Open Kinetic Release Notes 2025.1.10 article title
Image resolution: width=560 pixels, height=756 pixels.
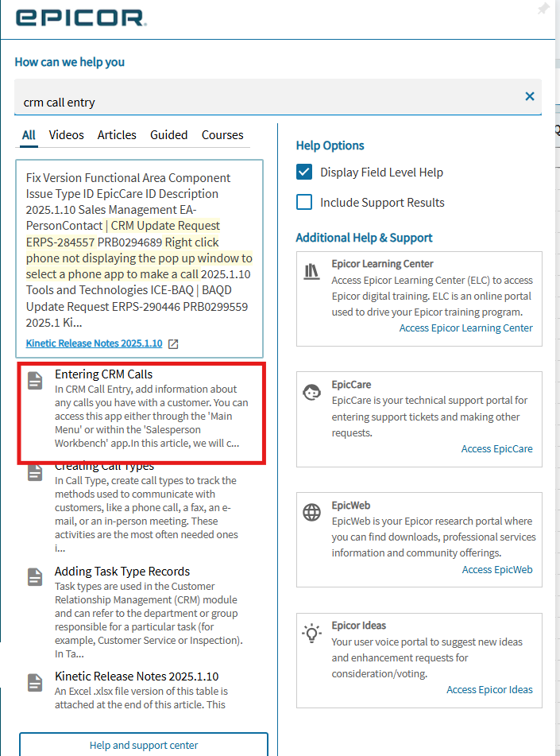[x=137, y=677]
